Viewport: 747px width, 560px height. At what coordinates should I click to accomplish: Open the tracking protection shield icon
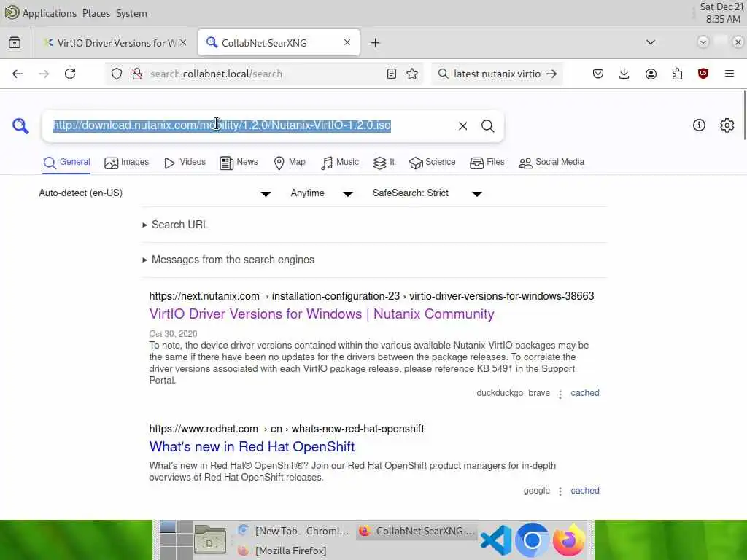click(x=117, y=74)
